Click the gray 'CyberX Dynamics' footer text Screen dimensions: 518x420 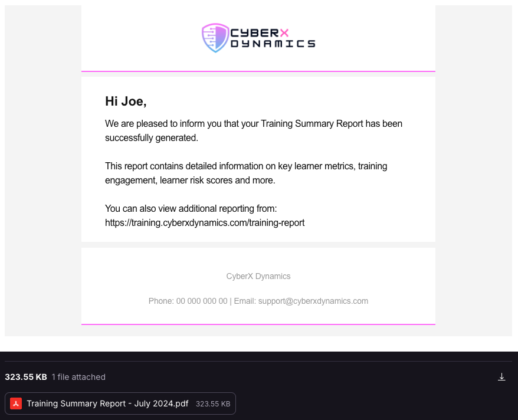point(258,277)
